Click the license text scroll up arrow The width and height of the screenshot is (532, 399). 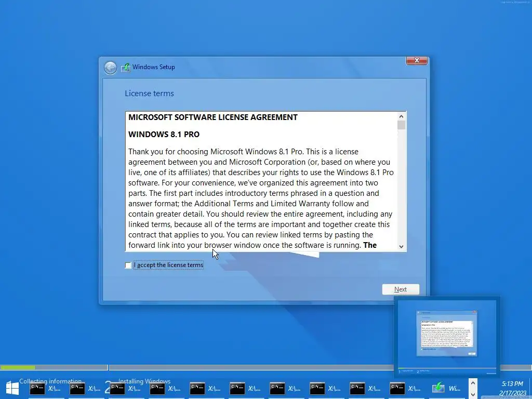[x=402, y=116]
